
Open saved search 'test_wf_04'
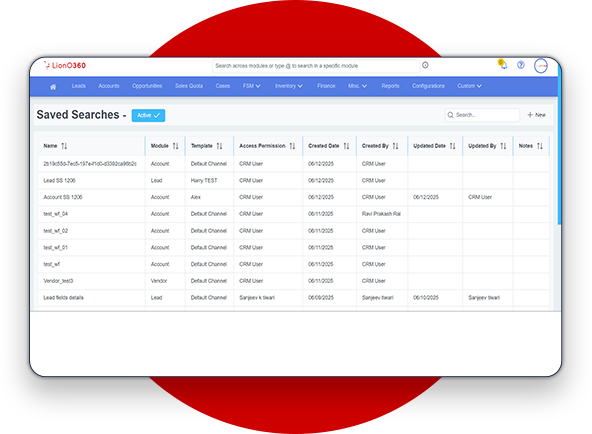56,214
